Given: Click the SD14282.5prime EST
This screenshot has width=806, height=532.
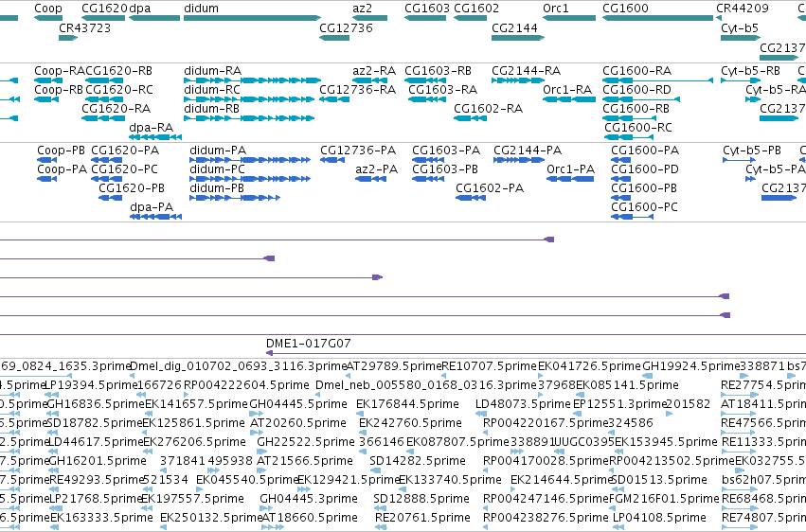Looking at the screenshot, I should point(375,470).
